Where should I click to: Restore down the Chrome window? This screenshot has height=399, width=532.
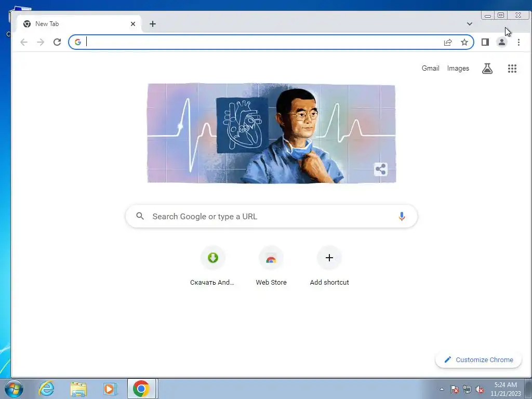(501, 15)
